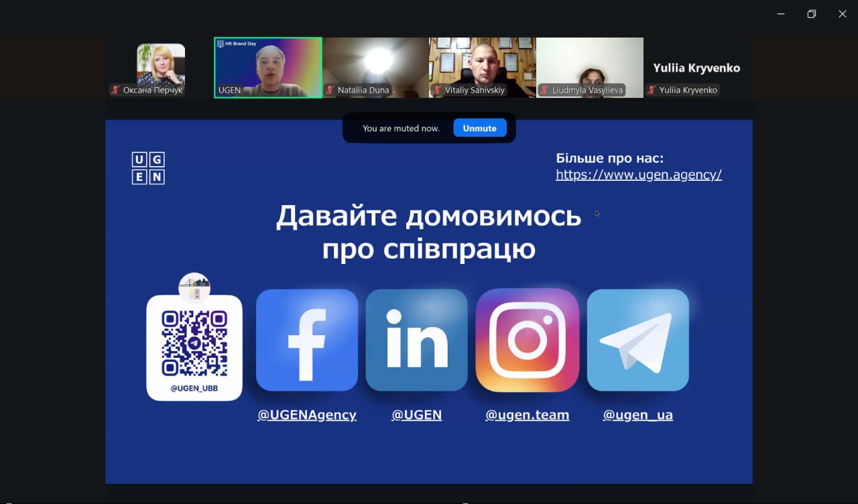858x504 pixels.
Task: Select the UGEN speaker video tile
Action: [x=268, y=66]
